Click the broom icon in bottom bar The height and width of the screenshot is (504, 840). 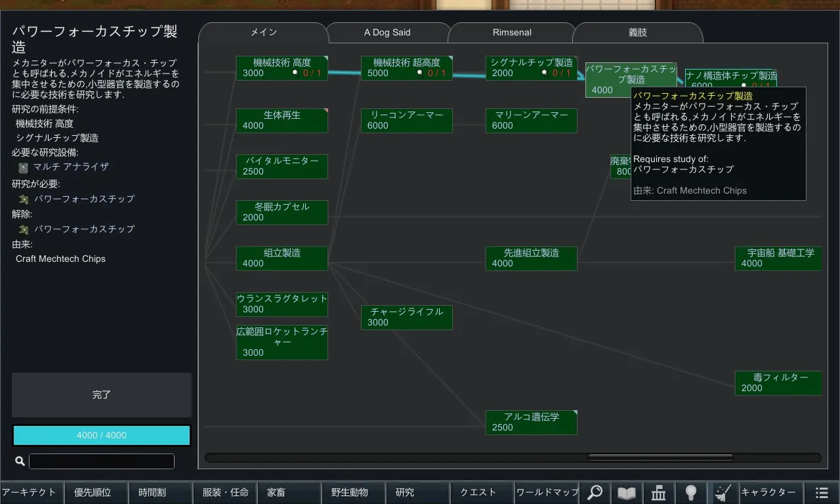pos(723,492)
